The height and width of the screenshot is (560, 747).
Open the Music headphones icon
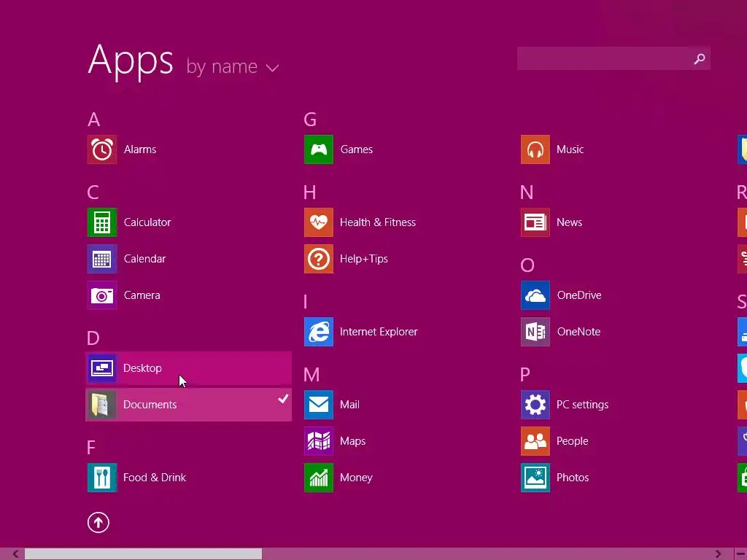pos(535,149)
